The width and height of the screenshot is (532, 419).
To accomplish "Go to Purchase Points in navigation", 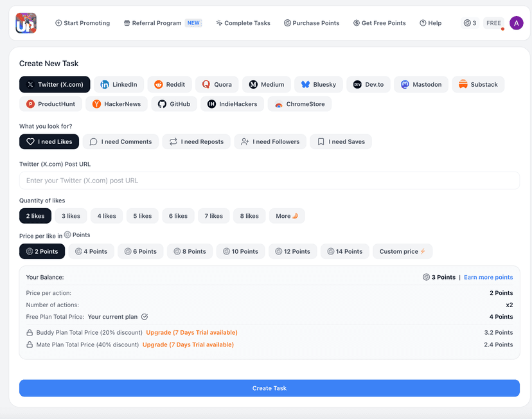I will click(x=311, y=23).
